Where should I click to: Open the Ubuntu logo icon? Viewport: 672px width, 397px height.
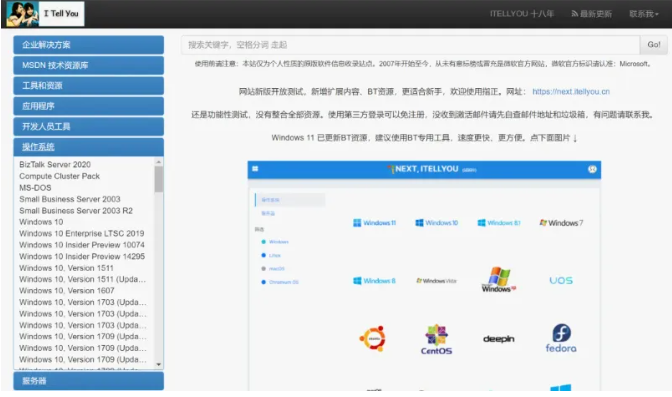point(373,339)
